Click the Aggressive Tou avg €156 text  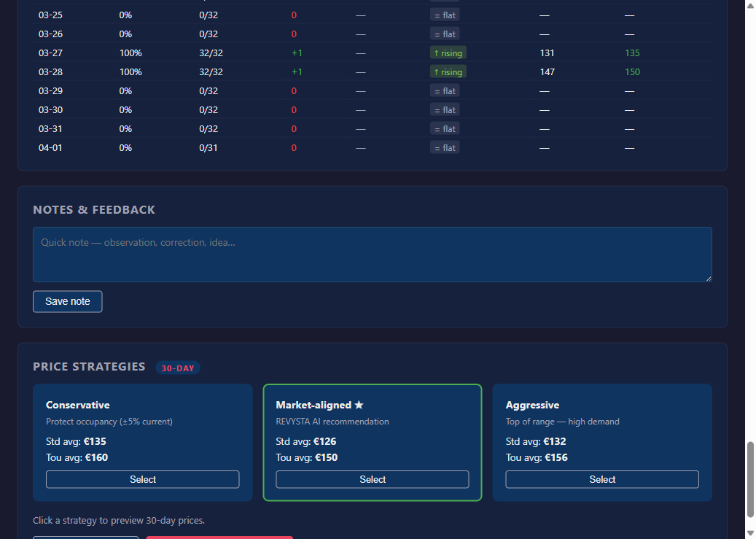(x=537, y=457)
